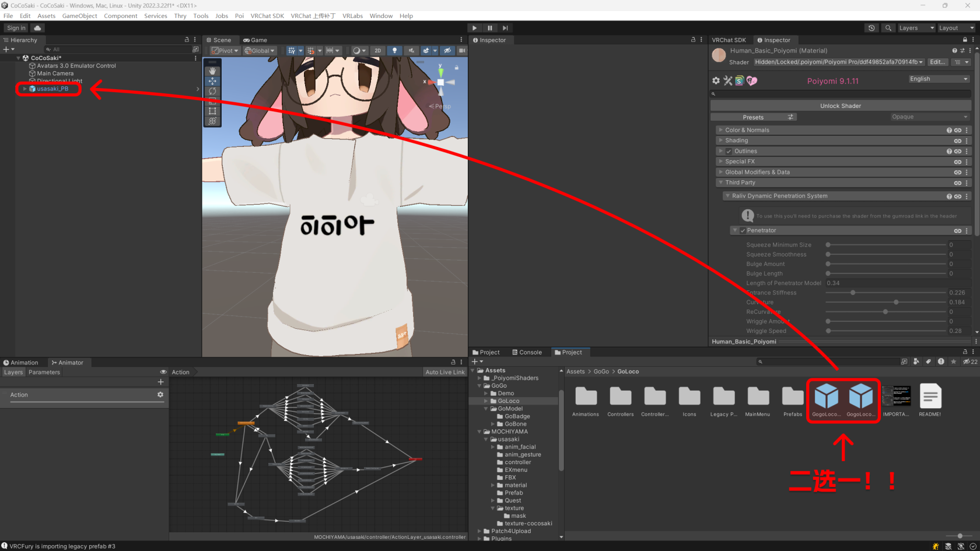The width and height of the screenshot is (980, 551).
Task: Select the Rotate tool in Scene toolbar
Action: click(x=212, y=91)
